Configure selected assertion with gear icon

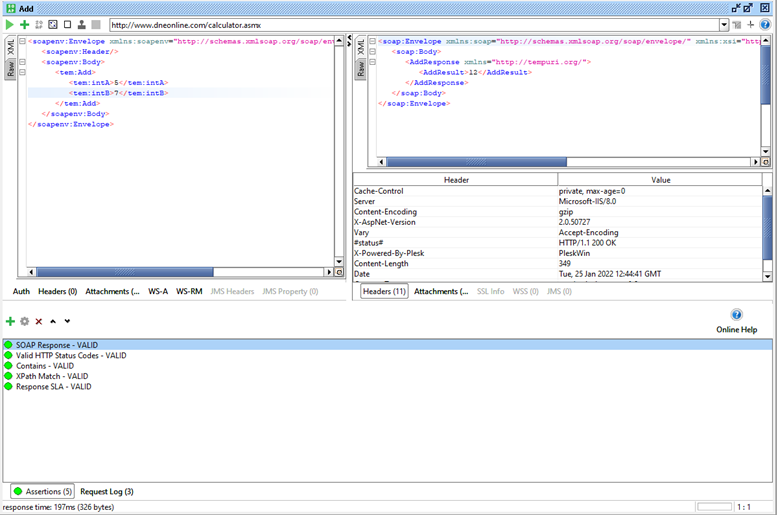pos(24,322)
